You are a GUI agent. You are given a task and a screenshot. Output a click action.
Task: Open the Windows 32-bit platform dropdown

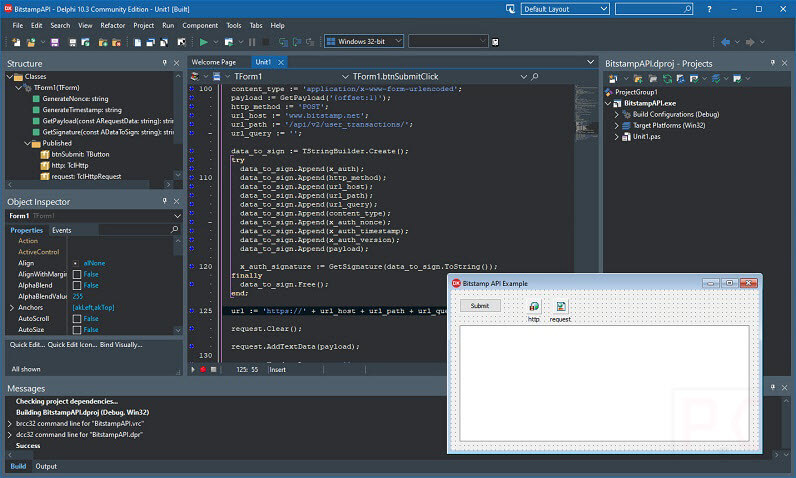coord(364,42)
